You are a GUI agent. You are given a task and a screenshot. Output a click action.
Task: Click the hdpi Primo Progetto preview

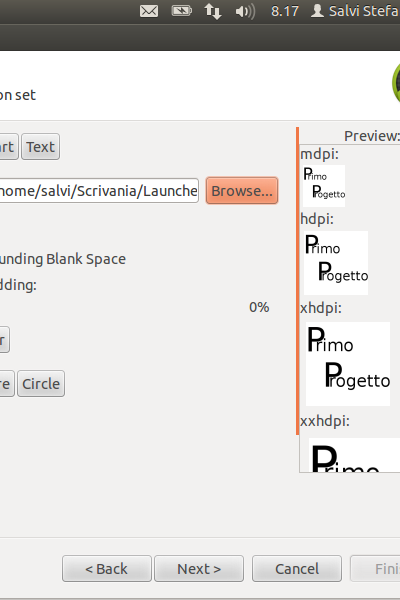(x=336, y=262)
